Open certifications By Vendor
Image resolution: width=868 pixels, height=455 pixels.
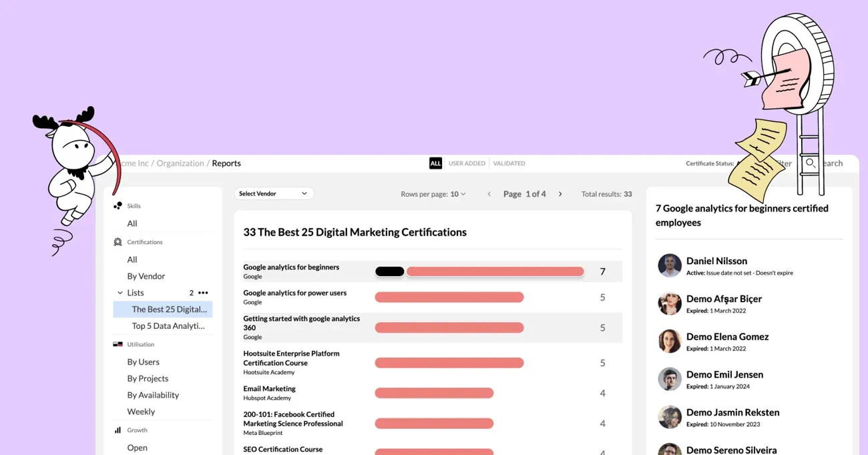(146, 276)
